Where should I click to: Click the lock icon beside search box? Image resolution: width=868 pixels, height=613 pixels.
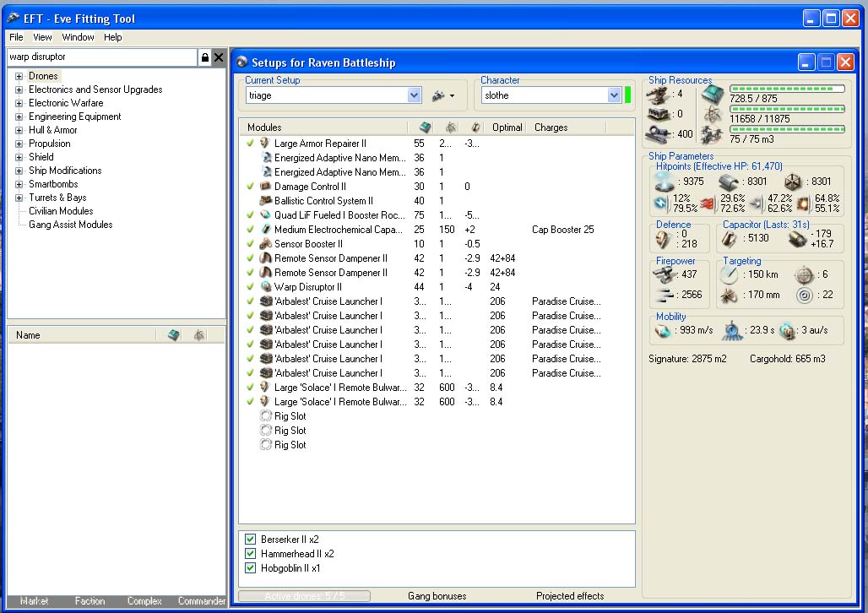[204, 57]
